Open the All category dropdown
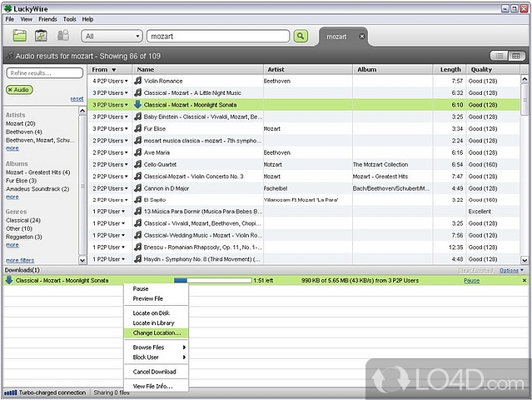 [x=111, y=37]
